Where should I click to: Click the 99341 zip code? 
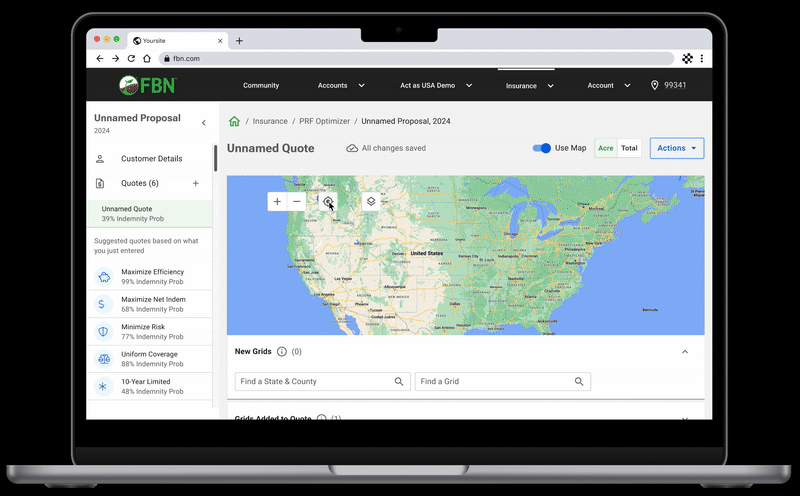[x=675, y=85]
